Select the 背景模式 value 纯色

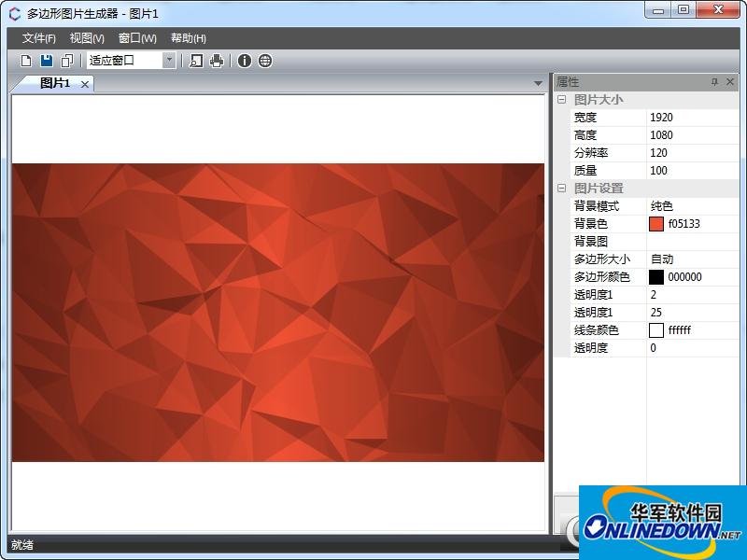point(693,205)
